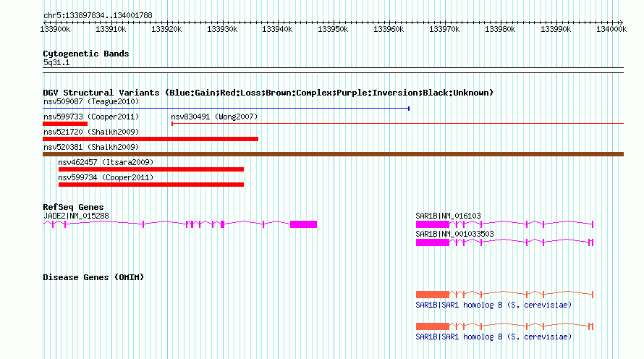The width and height of the screenshot is (644, 359).
Task: Click the 133960k ruler tick label
Action: [389, 29]
